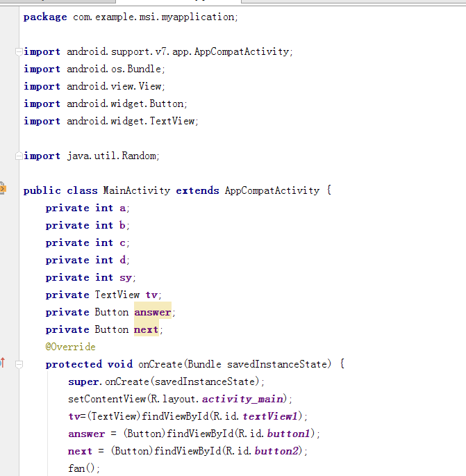Click '(TextView)' cast in tv assignment

click(114, 416)
